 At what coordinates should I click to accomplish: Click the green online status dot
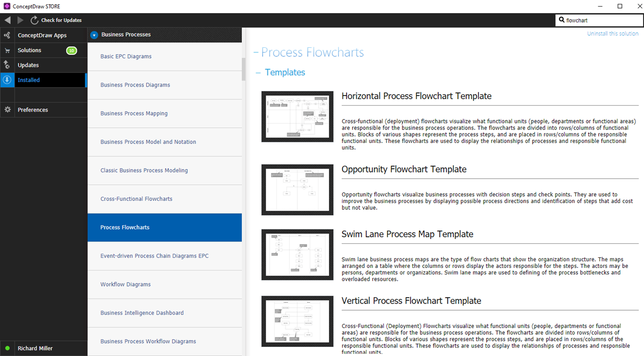click(x=8, y=348)
